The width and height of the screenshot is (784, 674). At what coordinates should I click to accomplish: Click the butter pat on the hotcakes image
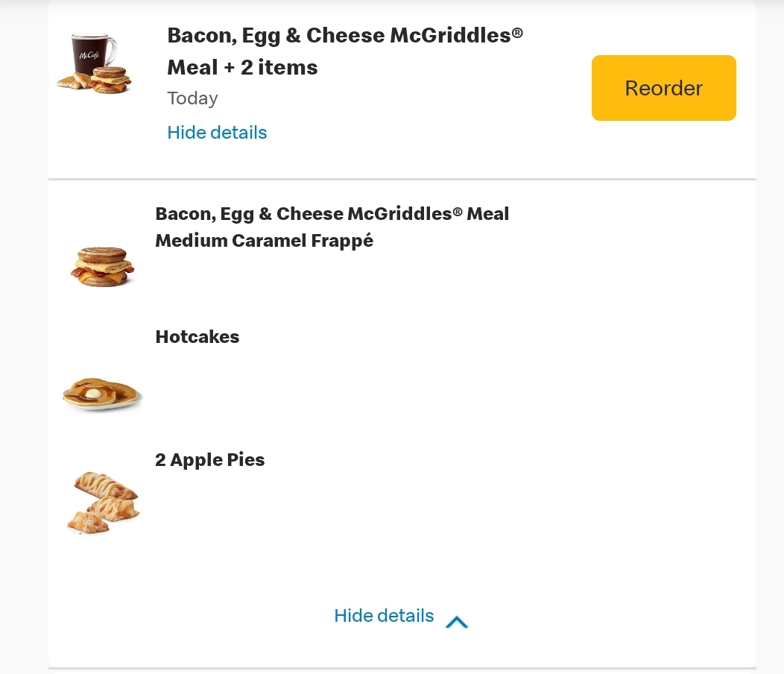pos(92,393)
